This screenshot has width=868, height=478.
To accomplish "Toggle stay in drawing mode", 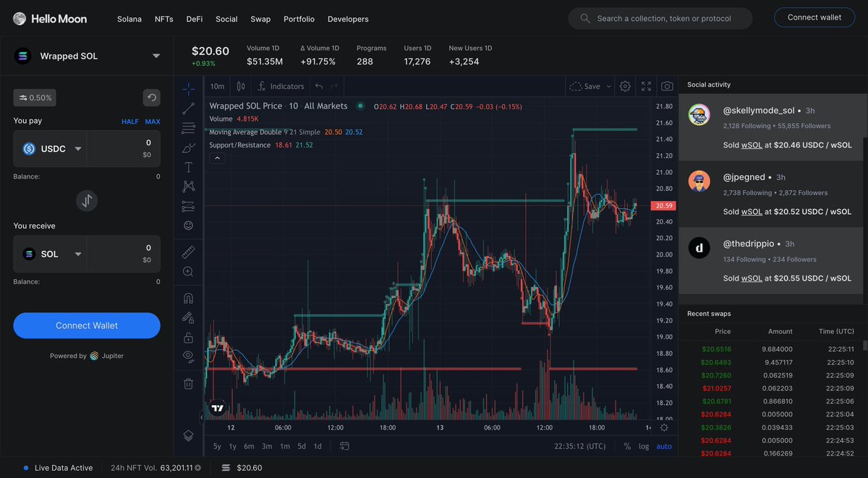I will (188, 317).
